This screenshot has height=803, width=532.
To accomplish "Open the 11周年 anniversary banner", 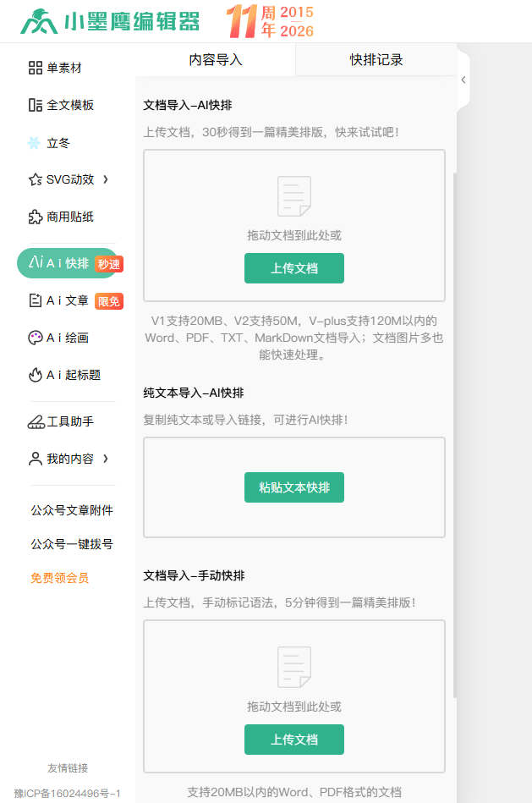I will point(270,21).
